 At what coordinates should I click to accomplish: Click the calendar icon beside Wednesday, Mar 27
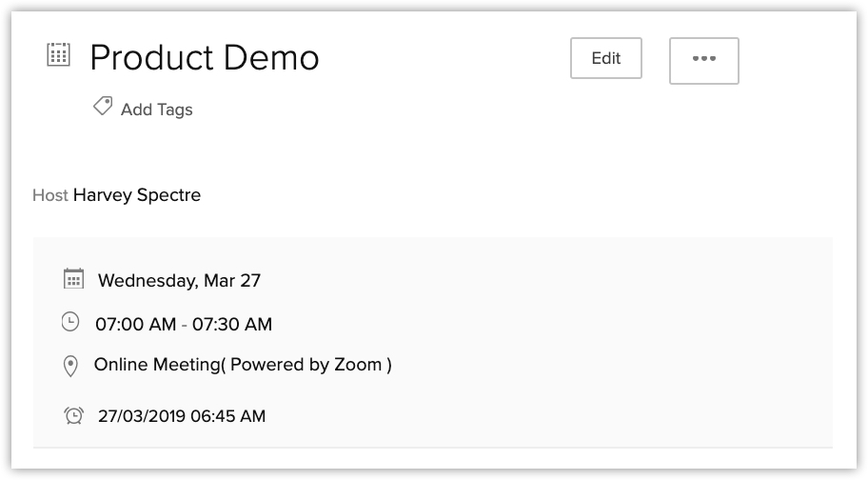pos(73,278)
